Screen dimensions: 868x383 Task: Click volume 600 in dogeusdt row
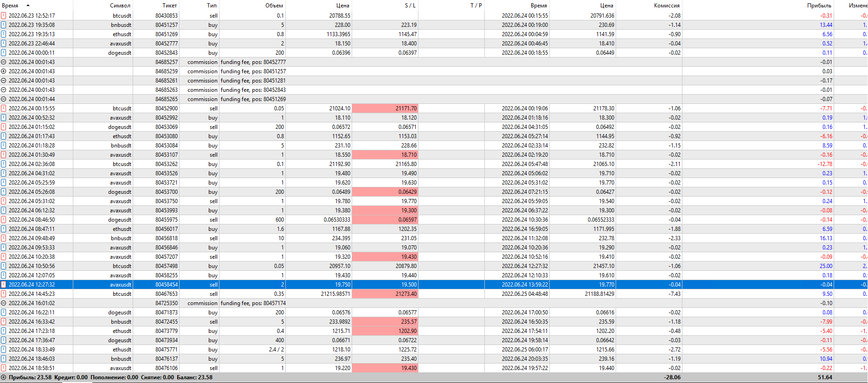(x=280, y=219)
